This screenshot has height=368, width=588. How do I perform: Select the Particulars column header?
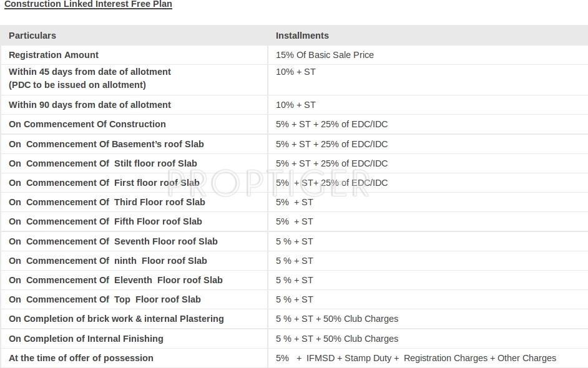point(32,36)
